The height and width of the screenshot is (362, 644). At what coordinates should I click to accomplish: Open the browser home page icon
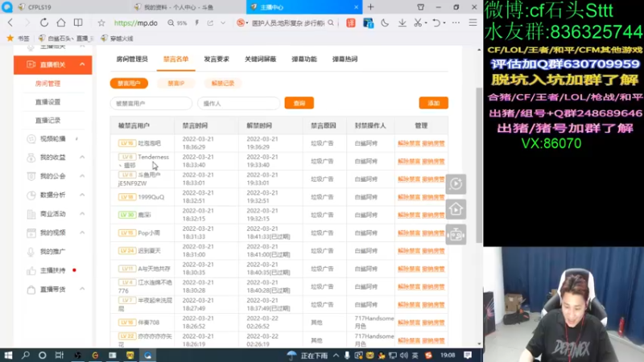(61, 23)
